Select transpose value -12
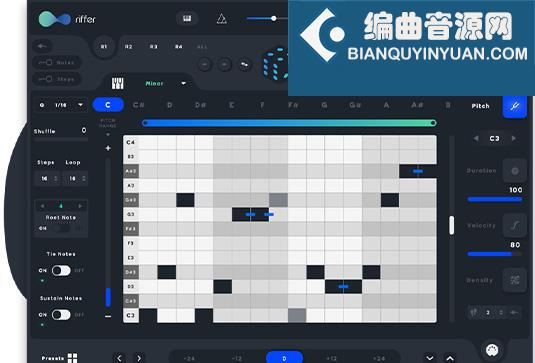The image size is (535, 363). point(237,359)
